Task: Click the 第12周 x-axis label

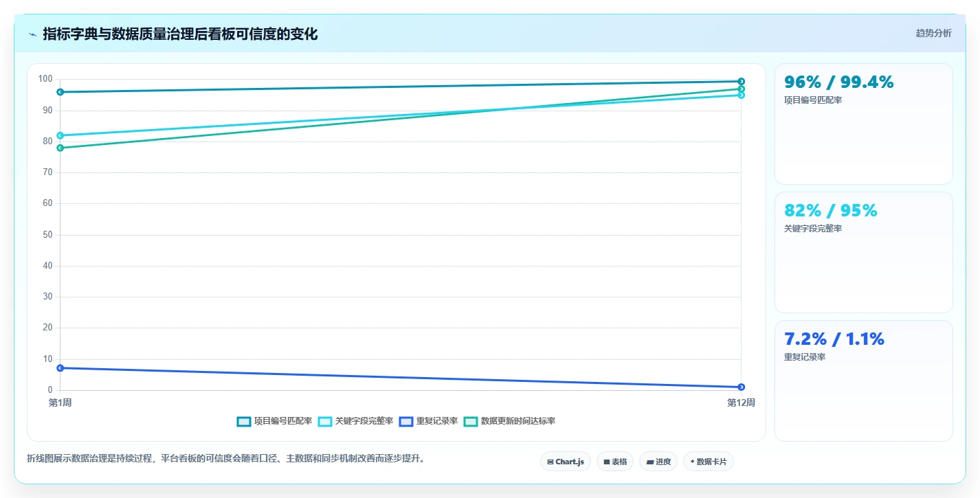Action: click(x=741, y=403)
